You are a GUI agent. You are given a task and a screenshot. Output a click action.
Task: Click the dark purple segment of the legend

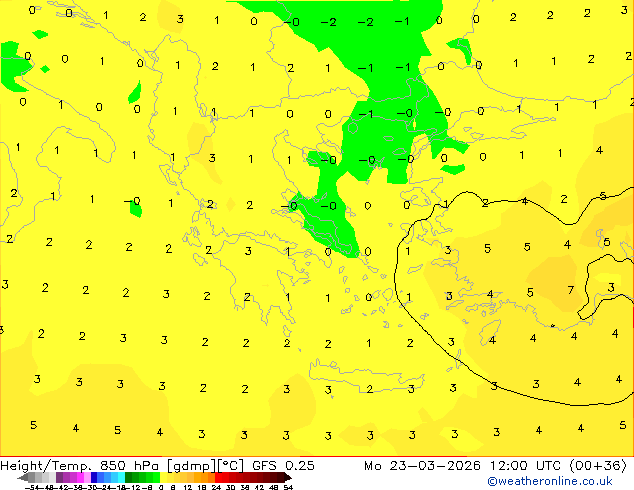click(x=59, y=478)
